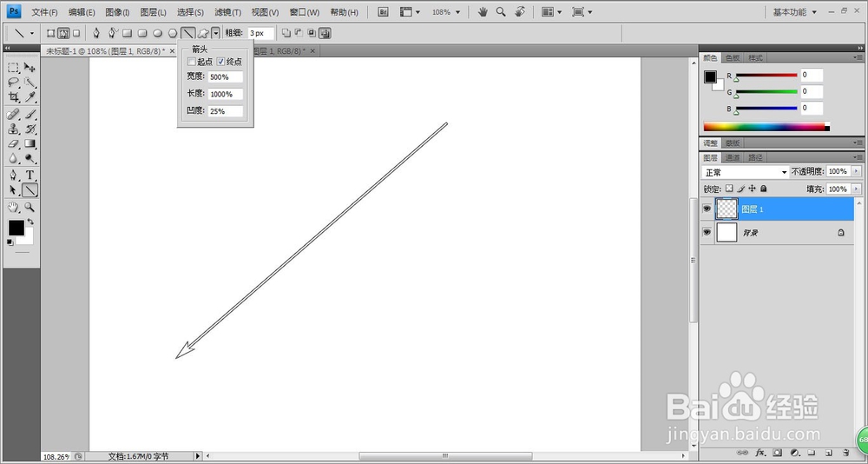
Task: Choose Ellipse shape in options bar
Action: click(x=157, y=33)
